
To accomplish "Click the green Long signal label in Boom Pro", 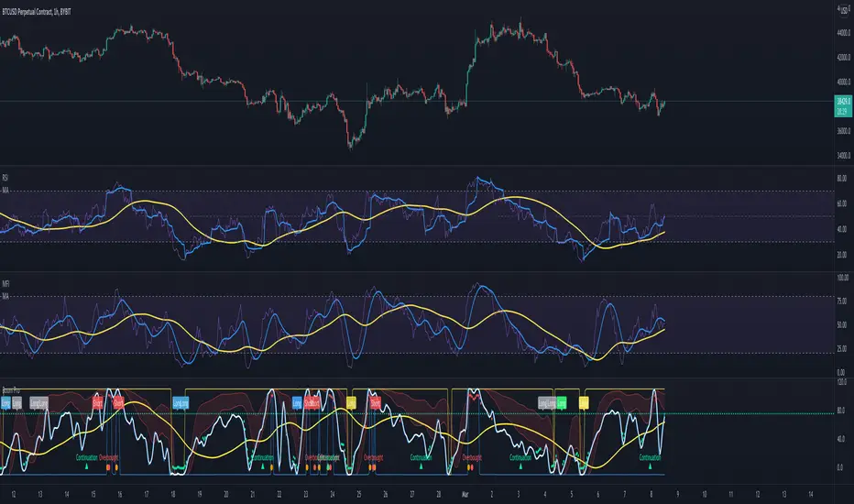I will coord(562,402).
